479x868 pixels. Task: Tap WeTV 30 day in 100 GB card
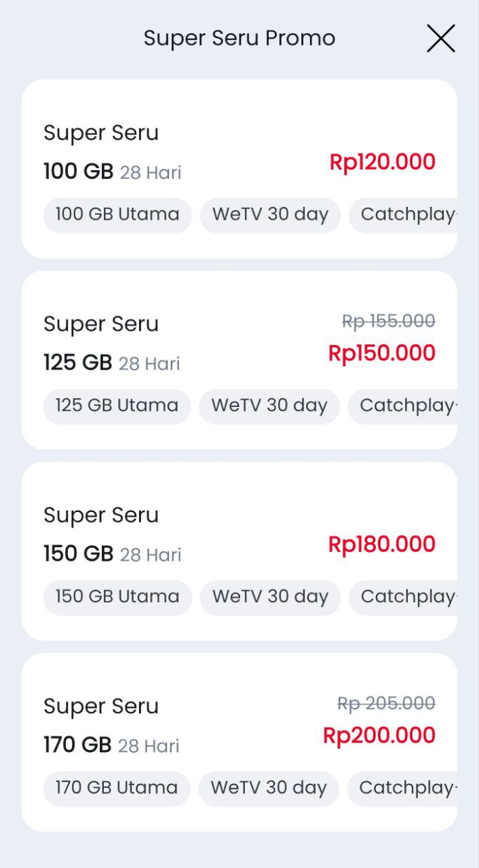click(270, 215)
